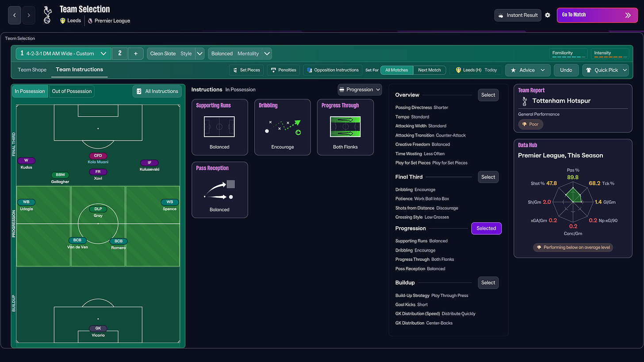Switch to Team Shape tab

tap(32, 70)
